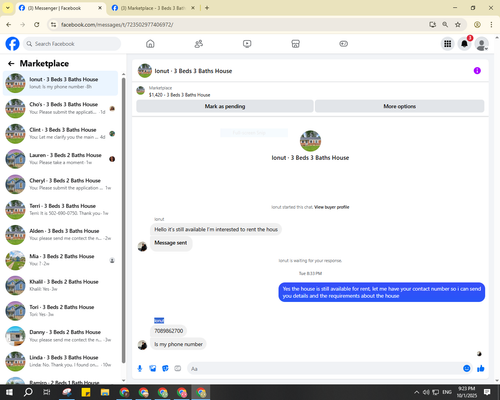Send a thumbs-up like
This screenshot has width=500, height=400.
click(481, 368)
